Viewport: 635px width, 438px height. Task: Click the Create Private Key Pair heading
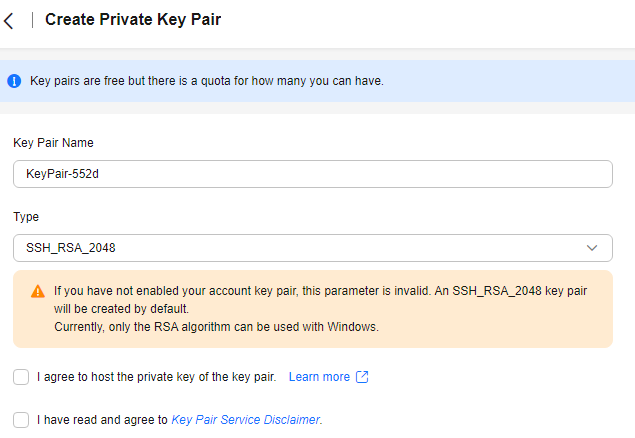(133, 19)
